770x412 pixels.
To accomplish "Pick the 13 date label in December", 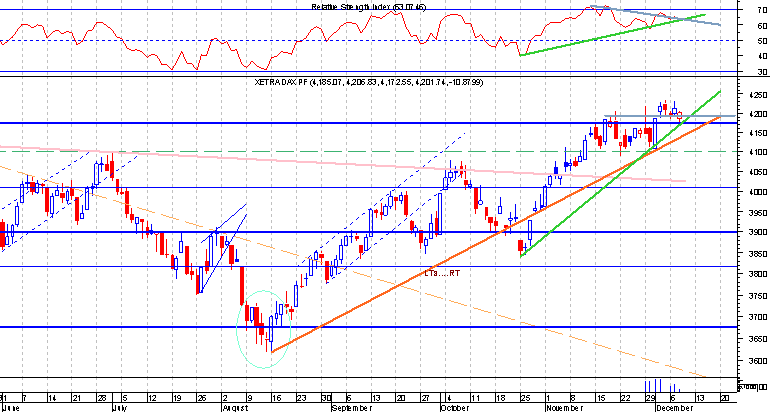I will click(x=701, y=398).
